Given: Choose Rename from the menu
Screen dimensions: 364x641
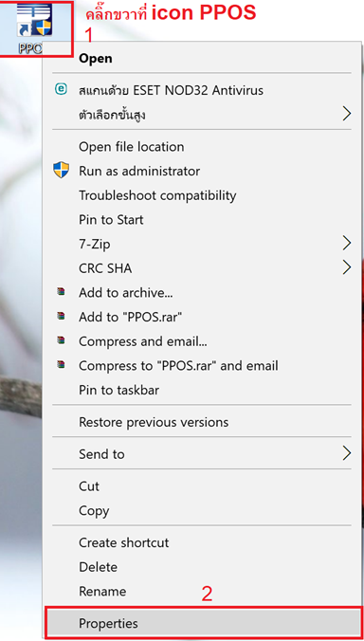Looking at the screenshot, I should [x=102, y=591].
